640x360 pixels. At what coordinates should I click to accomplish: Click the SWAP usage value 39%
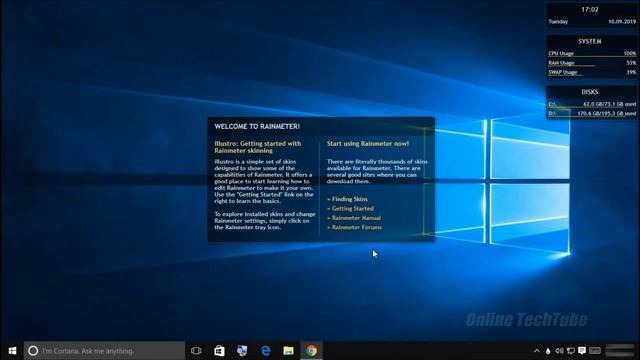pos(631,72)
